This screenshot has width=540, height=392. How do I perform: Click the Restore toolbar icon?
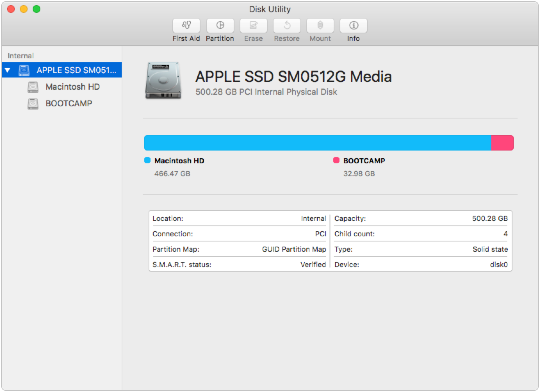(287, 26)
